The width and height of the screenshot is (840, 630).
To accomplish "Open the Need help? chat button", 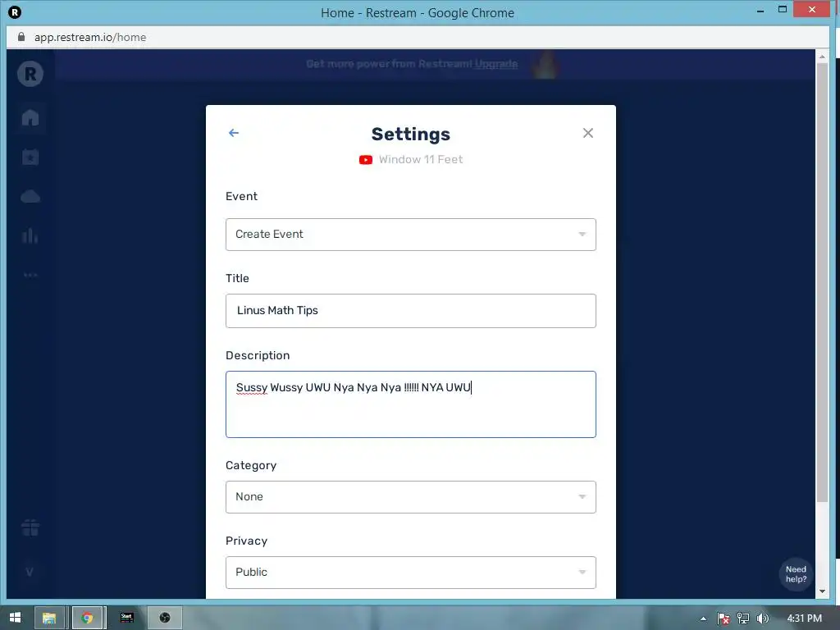I will pos(796,574).
